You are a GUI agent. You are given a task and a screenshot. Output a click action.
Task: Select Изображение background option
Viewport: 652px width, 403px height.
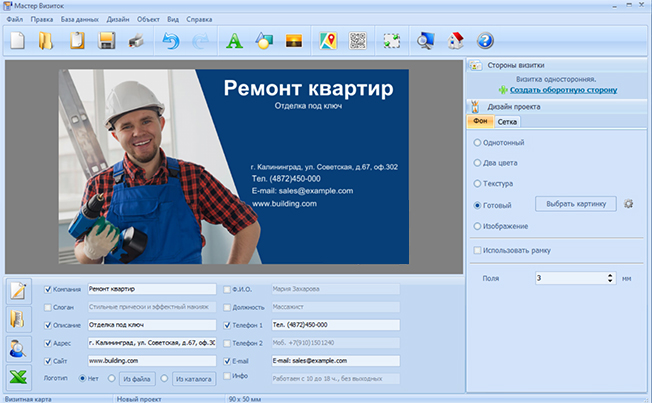[477, 226]
